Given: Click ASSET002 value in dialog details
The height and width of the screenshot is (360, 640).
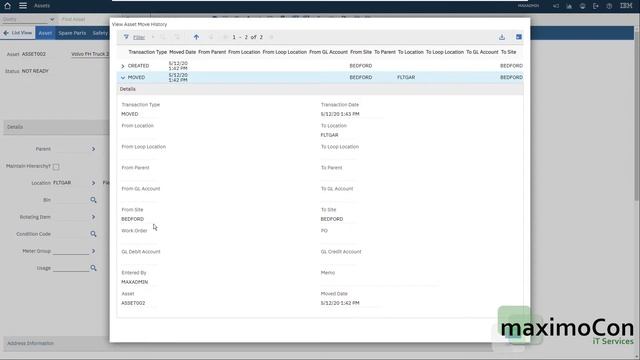Looking at the screenshot, I should coord(133,303).
